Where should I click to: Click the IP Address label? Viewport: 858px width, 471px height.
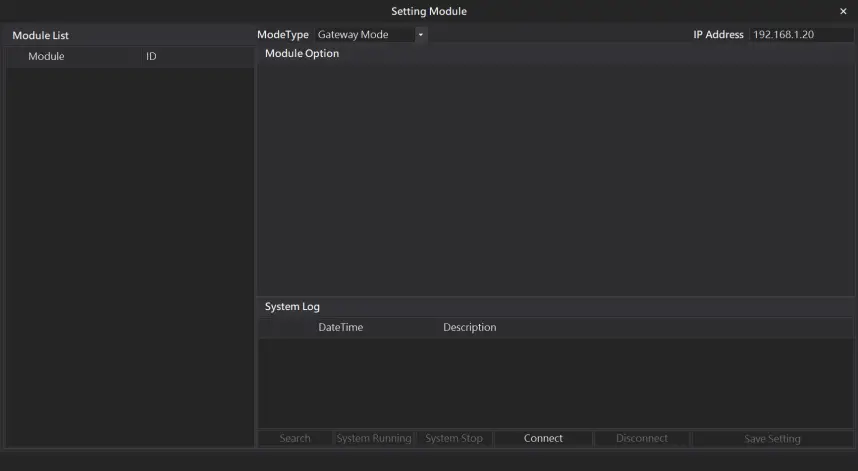(x=718, y=34)
